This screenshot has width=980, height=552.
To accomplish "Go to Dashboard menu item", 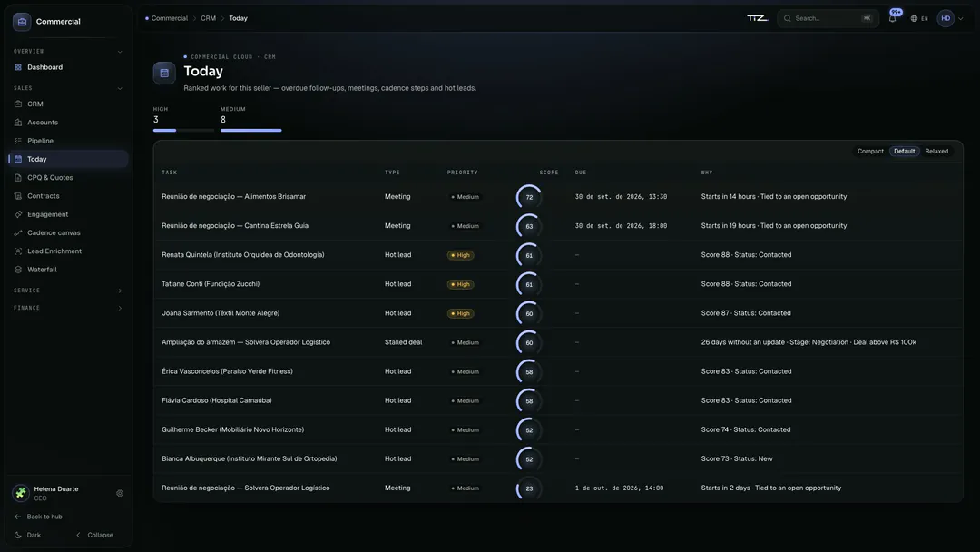I will coord(67,67).
